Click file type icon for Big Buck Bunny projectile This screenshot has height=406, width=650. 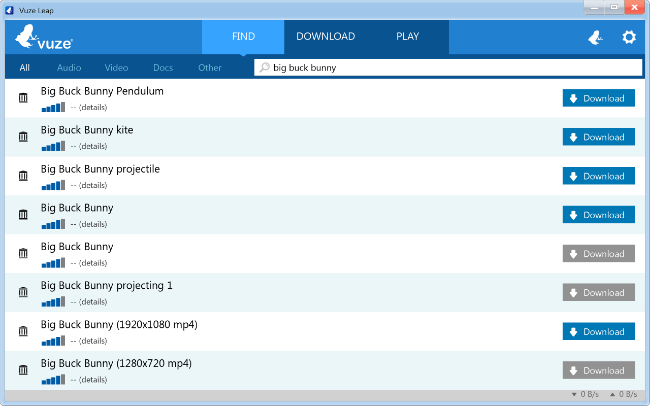(23, 176)
